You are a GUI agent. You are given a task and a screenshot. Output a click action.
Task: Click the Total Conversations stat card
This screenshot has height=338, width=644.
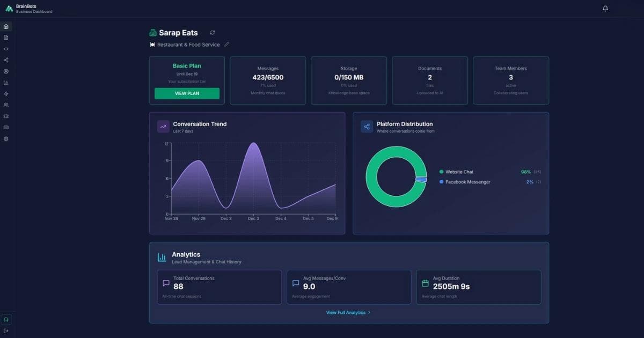(x=219, y=286)
